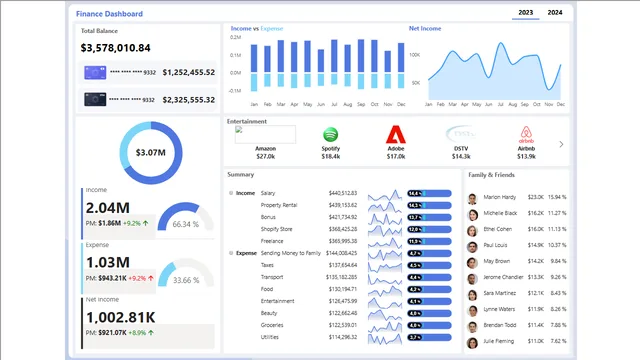Click the Beauty row label
This screenshot has width=640, height=360.
coord(269,313)
